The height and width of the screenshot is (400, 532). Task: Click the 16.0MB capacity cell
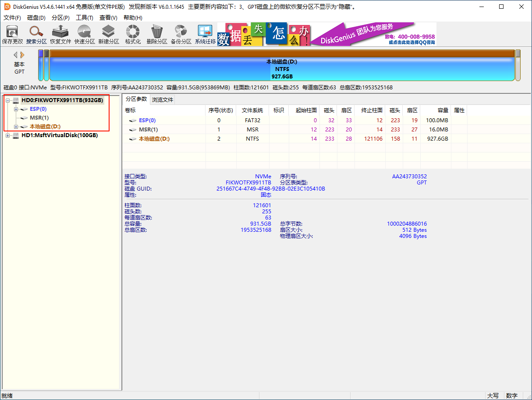coord(439,130)
